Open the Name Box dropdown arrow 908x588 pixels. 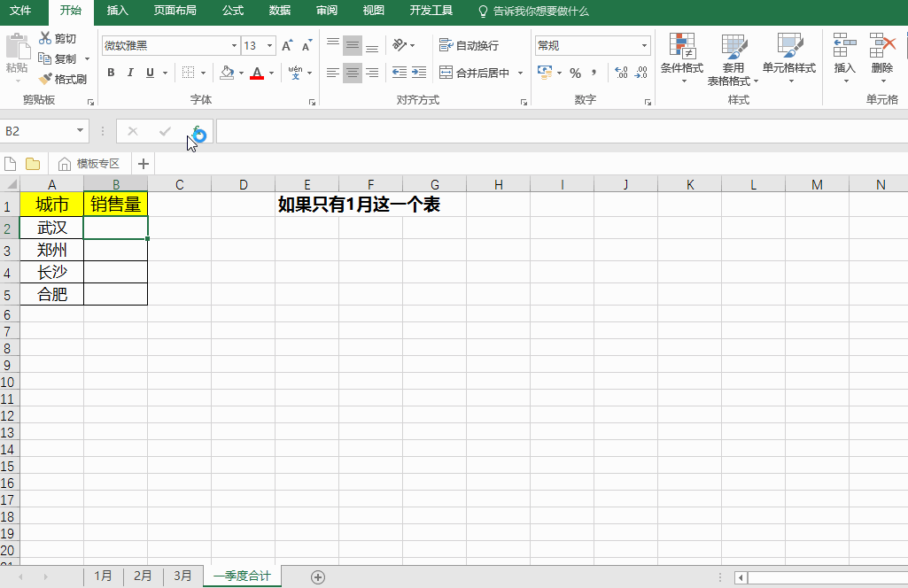coord(81,131)
